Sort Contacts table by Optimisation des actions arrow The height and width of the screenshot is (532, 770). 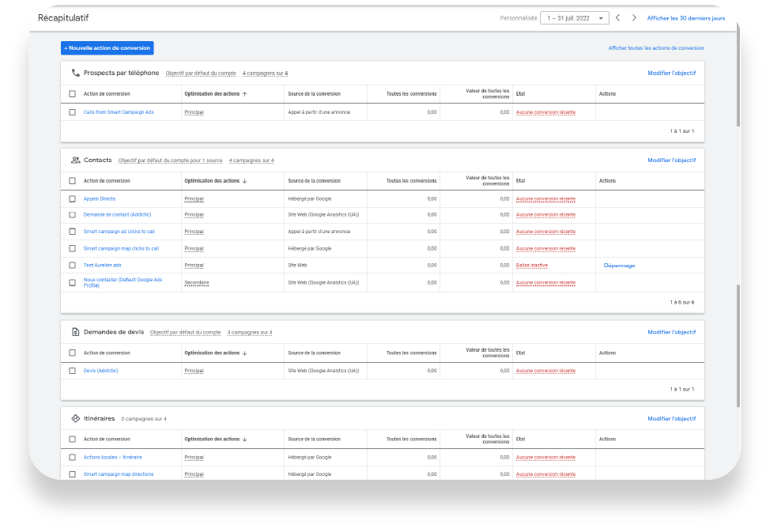pyautogui.click(x=244, y=181)
